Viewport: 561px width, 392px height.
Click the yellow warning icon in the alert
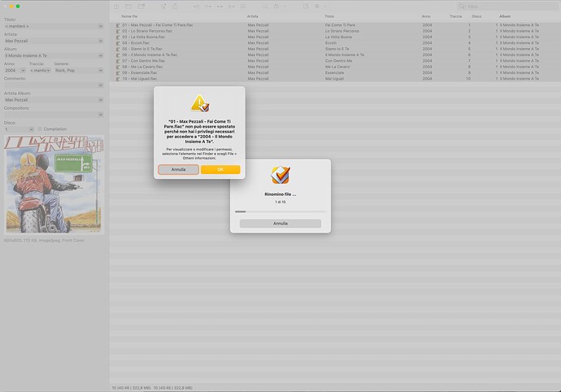tap(200, 103)
